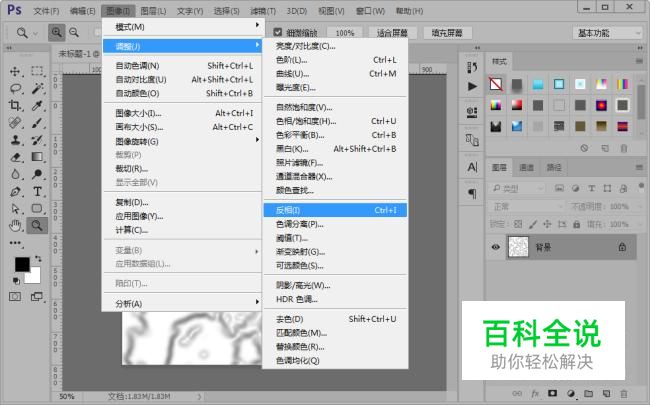Toggle lock transparent pixels
This screenshot has height=405, width=650.
click(x=518, y=224)
